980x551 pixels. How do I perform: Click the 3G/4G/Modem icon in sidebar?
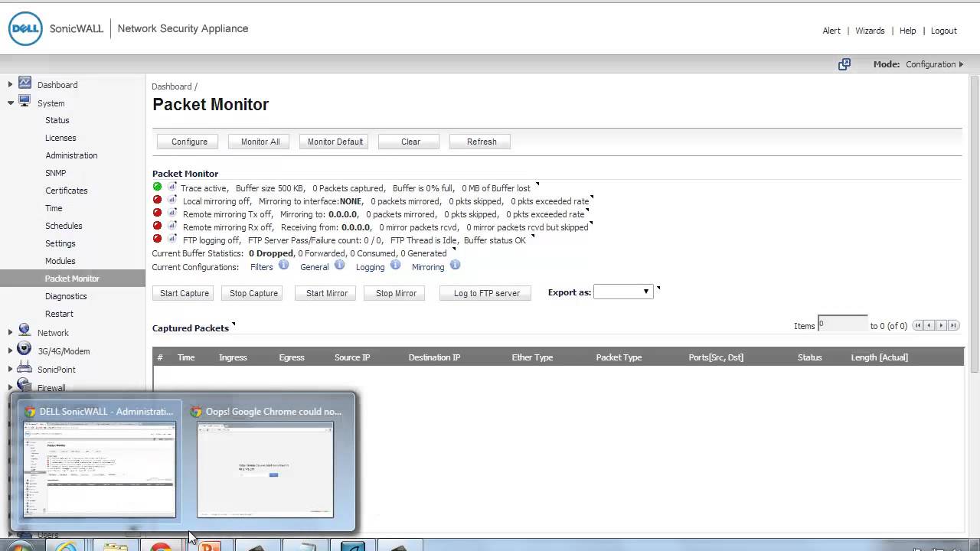coord(24,349)
